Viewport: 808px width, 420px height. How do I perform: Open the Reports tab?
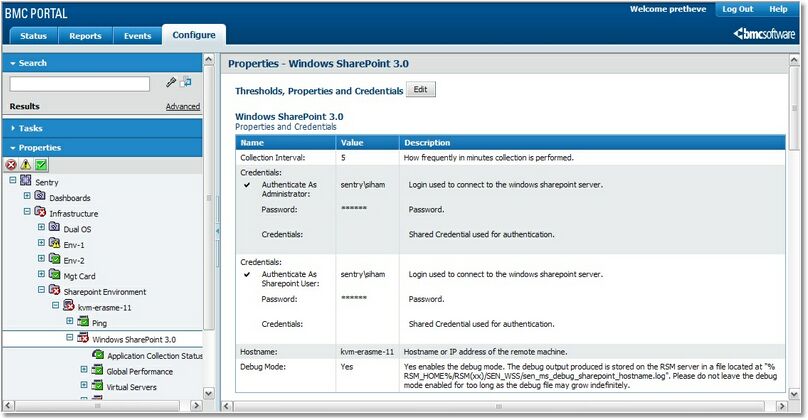pos(86,36)
